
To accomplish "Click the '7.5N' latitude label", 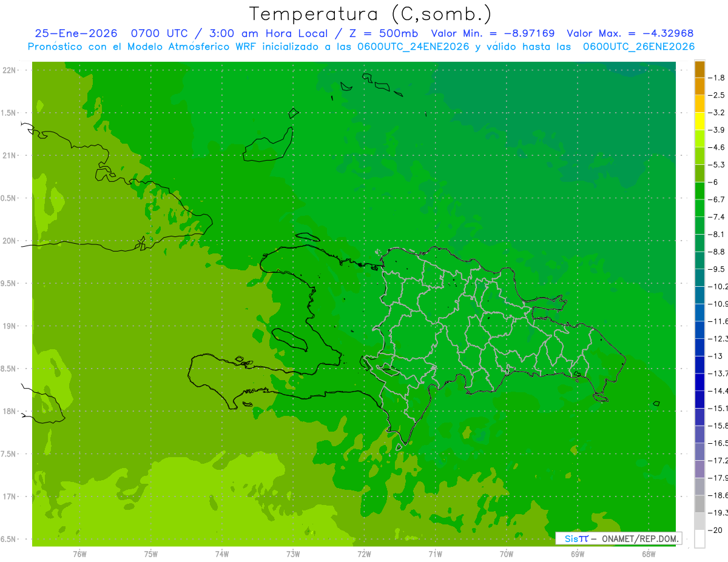I will click(8, 454).
